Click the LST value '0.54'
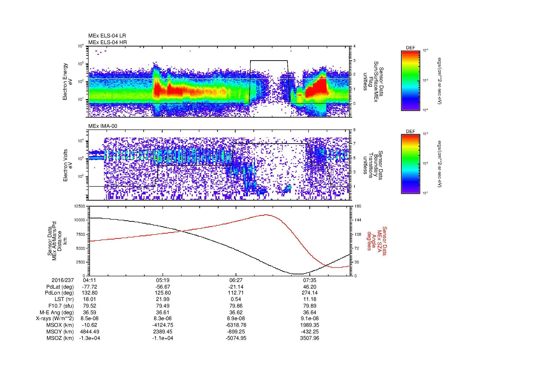Screen dimensions: 555x392 [236, 299]
